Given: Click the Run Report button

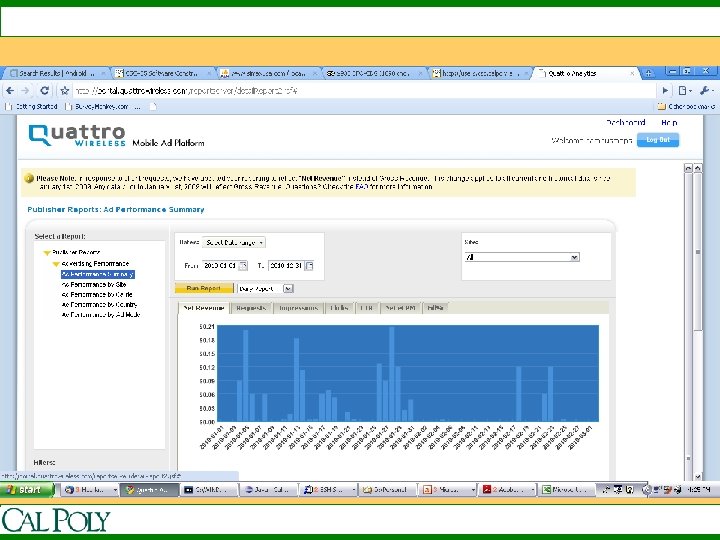Looking at the screenshot, I should click(204, 288).
